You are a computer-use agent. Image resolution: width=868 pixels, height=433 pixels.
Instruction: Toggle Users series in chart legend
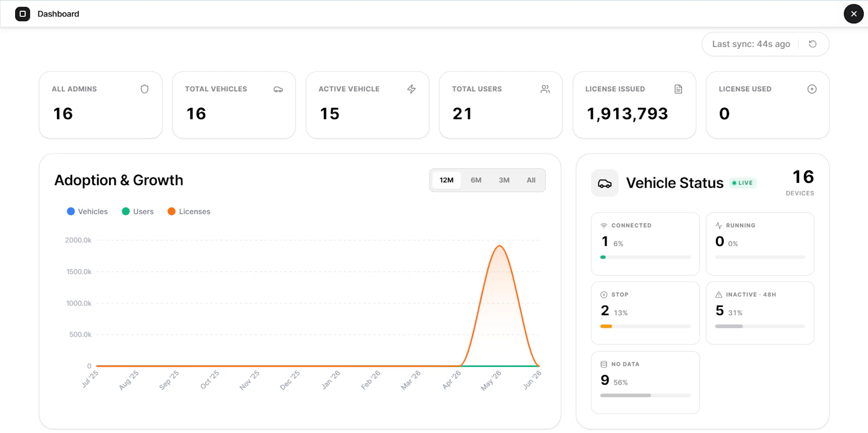[x=138, y=212]
